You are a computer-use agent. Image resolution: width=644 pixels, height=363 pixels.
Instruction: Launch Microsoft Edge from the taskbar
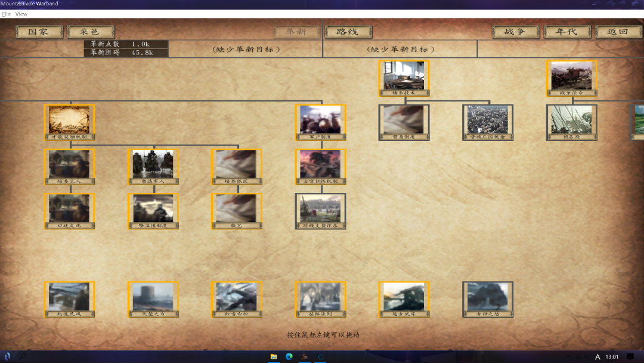[x=289, y=356]
